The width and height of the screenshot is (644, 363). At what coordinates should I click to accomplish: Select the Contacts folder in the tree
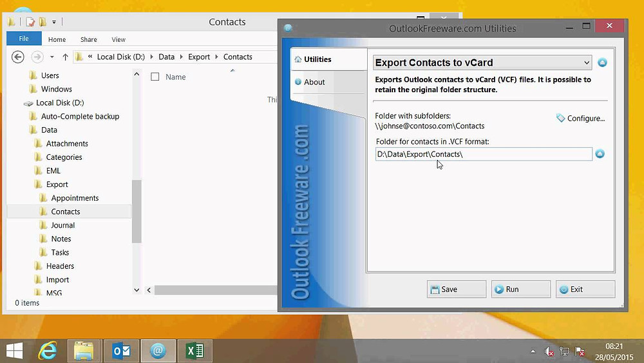pos(65,211)
